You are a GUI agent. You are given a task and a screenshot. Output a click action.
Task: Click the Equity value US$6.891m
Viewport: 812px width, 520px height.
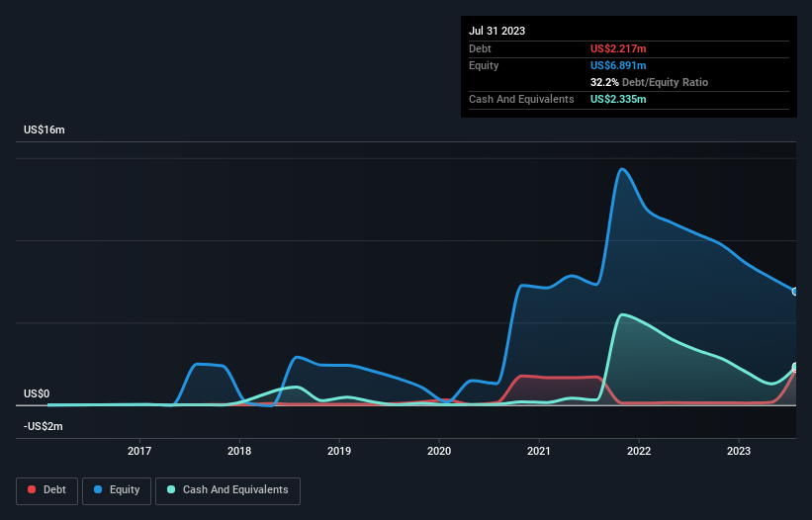click(x=618, y=65)
